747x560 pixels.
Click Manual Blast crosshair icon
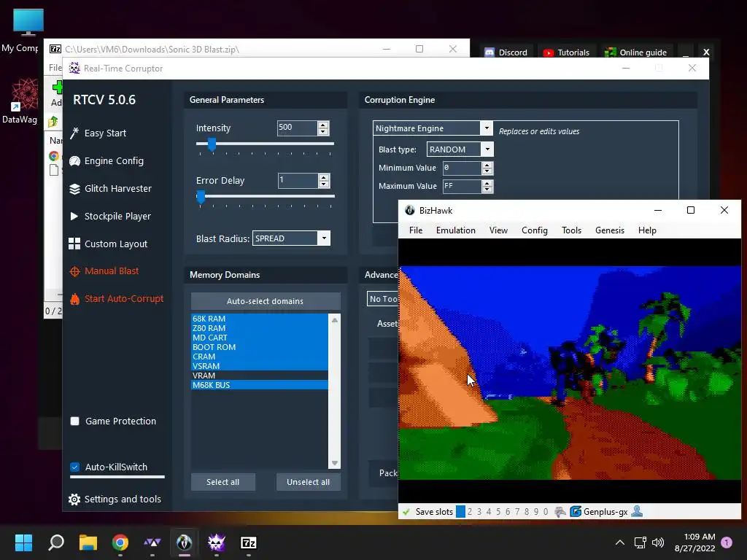[x=74, y=271]
